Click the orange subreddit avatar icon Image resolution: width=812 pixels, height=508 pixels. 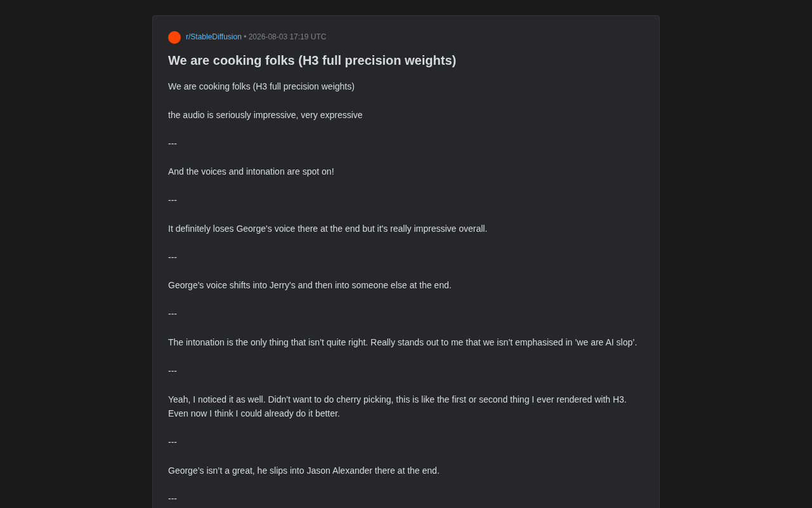pyautogui.click(x=174, y=37)
